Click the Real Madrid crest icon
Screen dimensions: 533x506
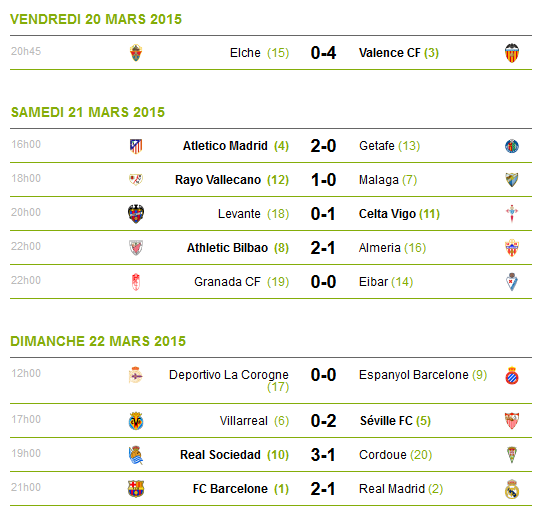tap(512, 489)
